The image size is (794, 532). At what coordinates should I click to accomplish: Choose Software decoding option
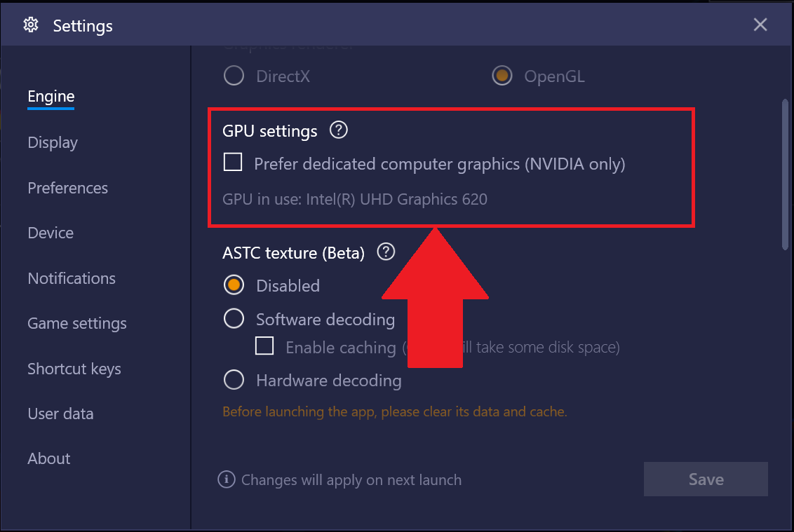[x=234, y=319]
